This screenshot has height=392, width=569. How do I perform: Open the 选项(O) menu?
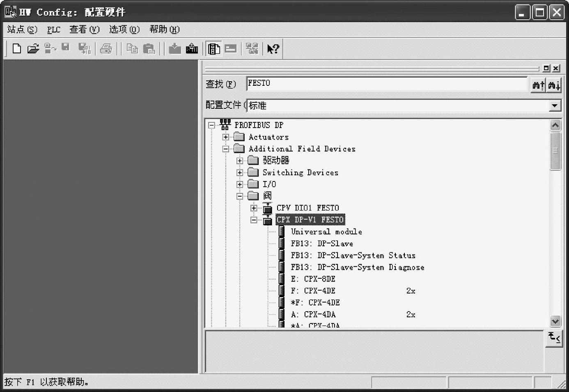(x=124, y=30)
